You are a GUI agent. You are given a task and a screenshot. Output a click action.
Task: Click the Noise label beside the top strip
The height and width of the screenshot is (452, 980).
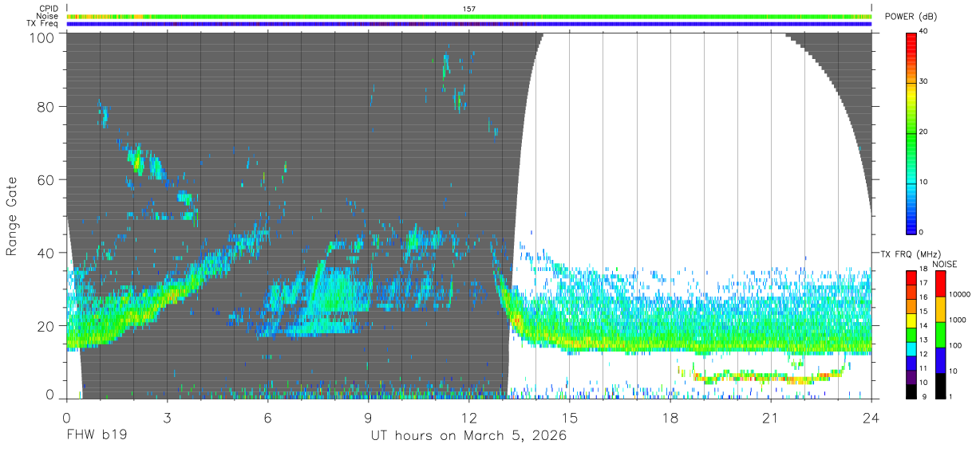(x=48, y=16)
